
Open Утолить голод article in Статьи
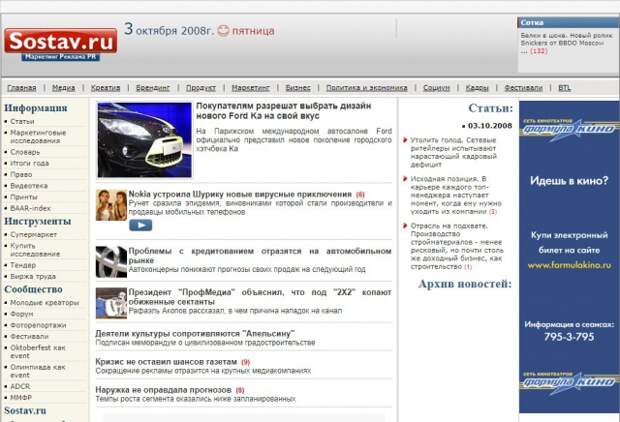(x=454, y=152)
